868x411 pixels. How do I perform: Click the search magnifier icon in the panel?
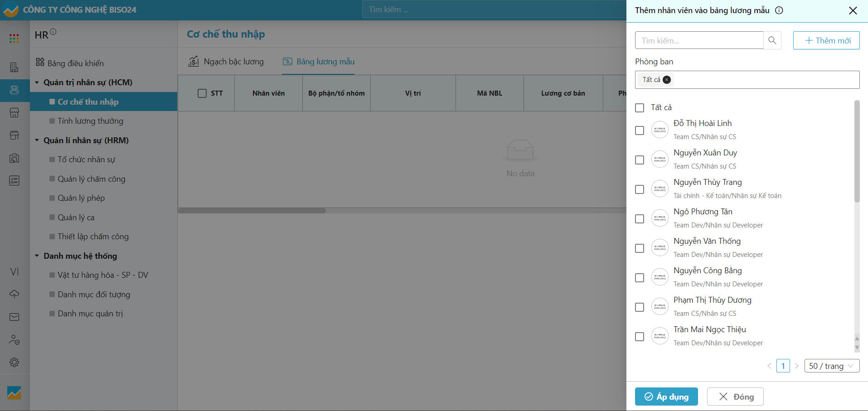(x=772, y=40)
